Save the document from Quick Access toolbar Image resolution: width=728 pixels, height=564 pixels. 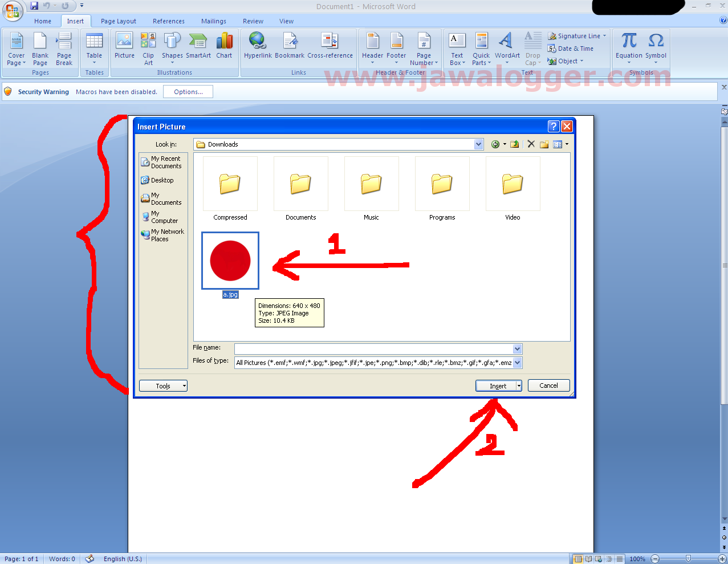[34, 6]
